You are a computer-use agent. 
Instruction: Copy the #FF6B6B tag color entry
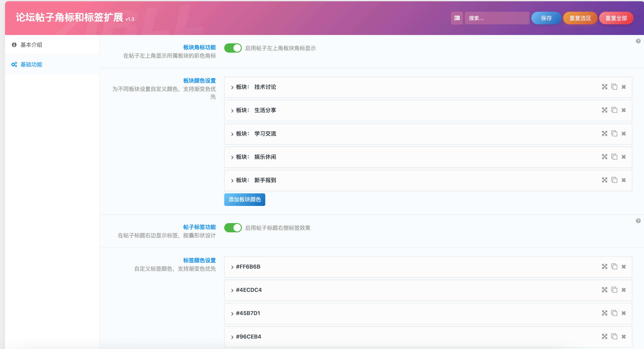pyautogui.click(x=614, y=267)
